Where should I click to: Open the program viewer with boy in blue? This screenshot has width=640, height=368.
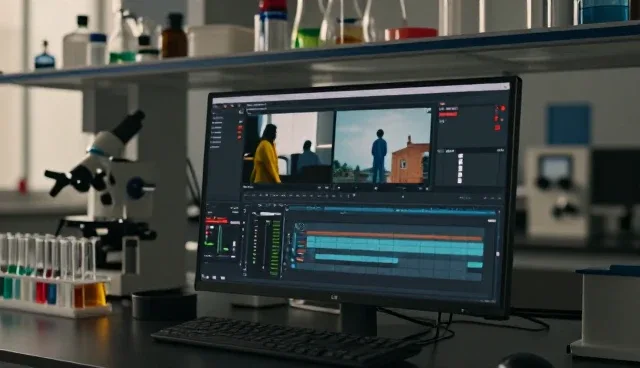click(x=382, y=146)
